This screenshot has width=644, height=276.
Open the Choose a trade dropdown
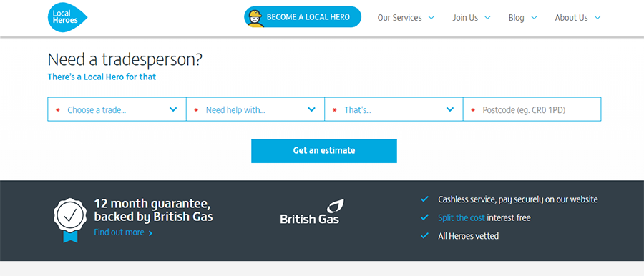coord(117,109)
